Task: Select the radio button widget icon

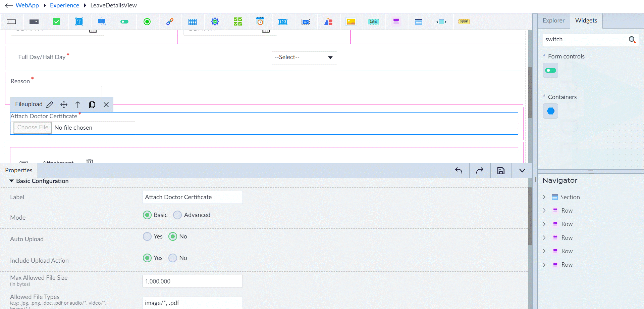Action: point(147,22)
